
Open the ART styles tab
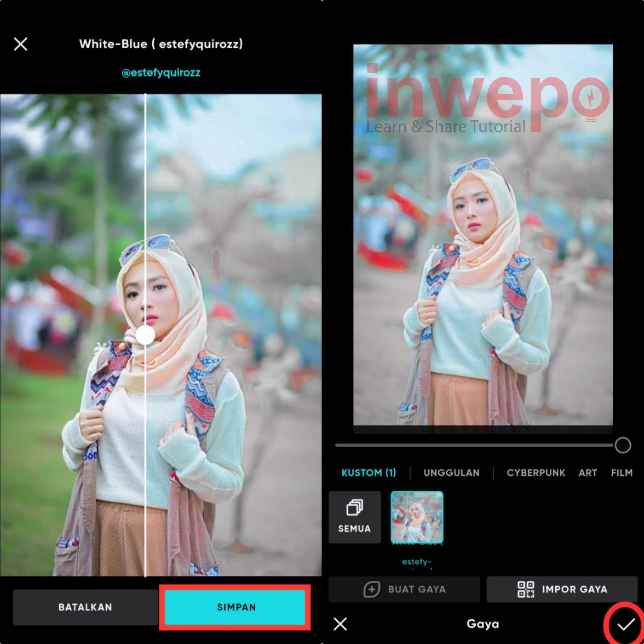(x=588, y=473)
